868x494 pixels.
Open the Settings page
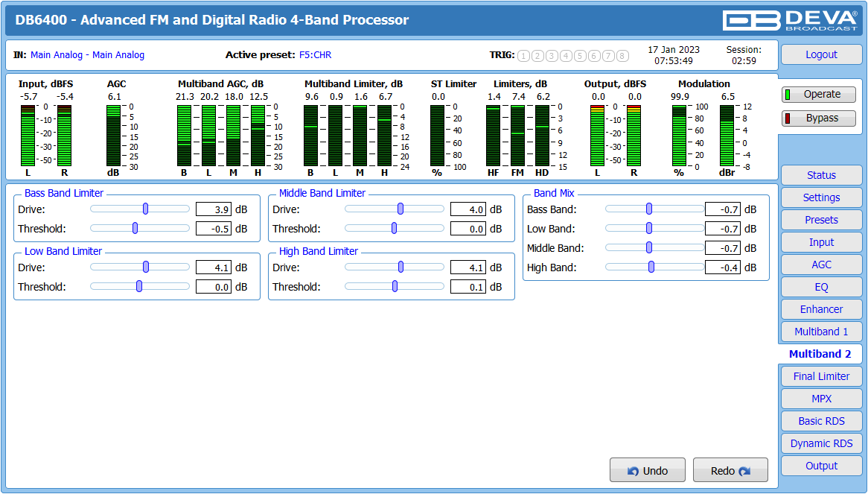(x=822, y=197)
